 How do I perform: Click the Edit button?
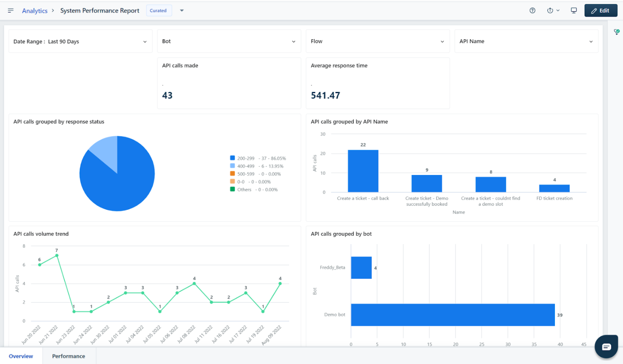(600, 10)
